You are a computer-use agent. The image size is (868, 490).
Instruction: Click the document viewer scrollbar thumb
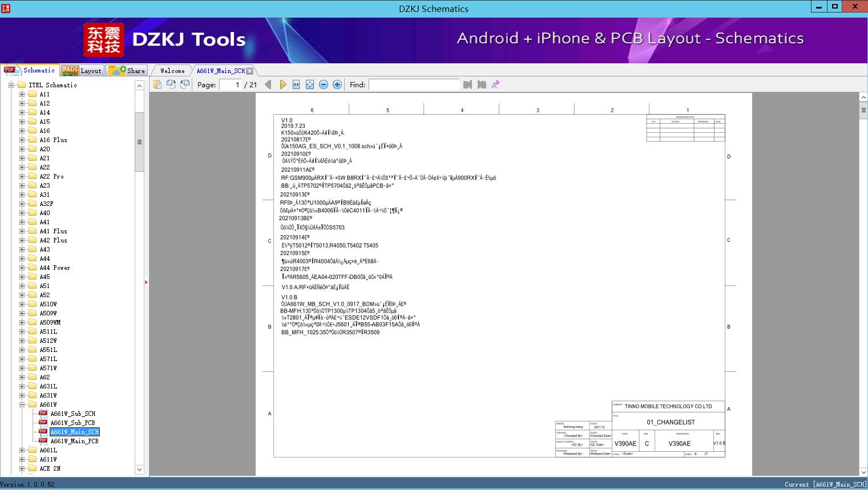[x=863, y=110]
